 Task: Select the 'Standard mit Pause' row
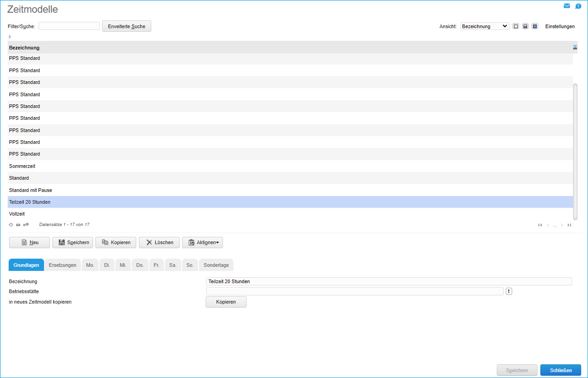[x=290, y=190]
